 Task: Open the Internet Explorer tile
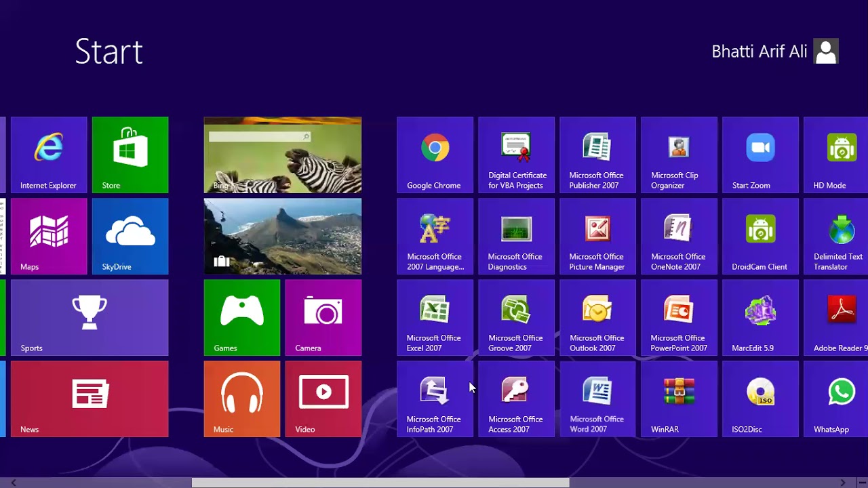point(49,155)
